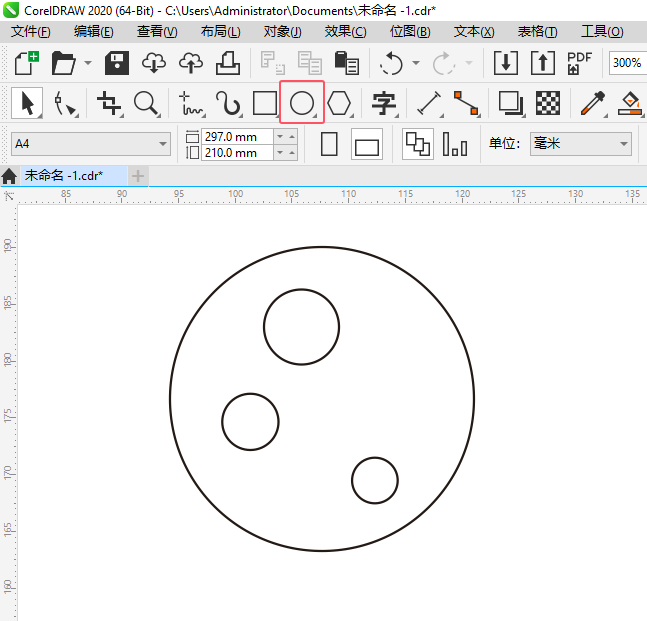Expand the Open folder dropdown arrow
The image size is (647, 621).
(x=88, y=63)
